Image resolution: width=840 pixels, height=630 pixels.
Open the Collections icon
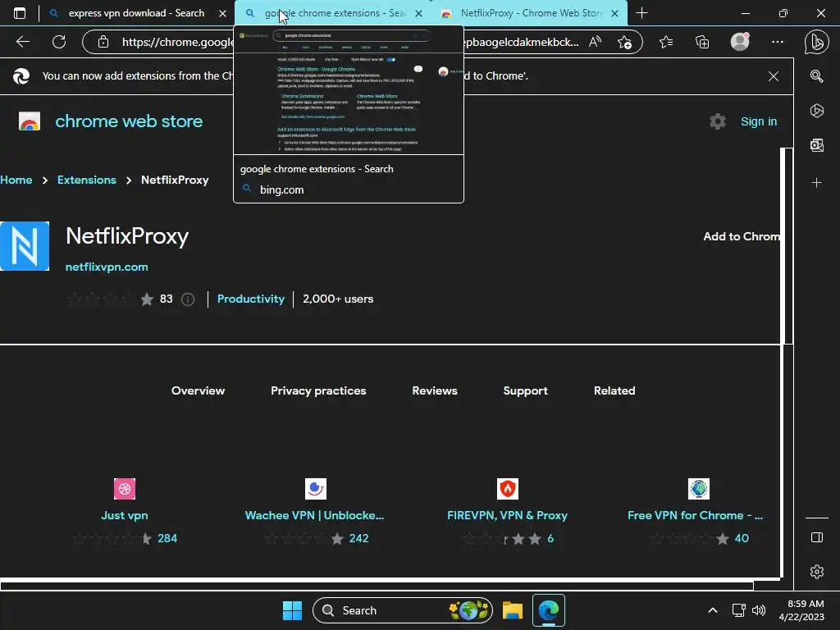pyautogui.click(x=702, y=42)
